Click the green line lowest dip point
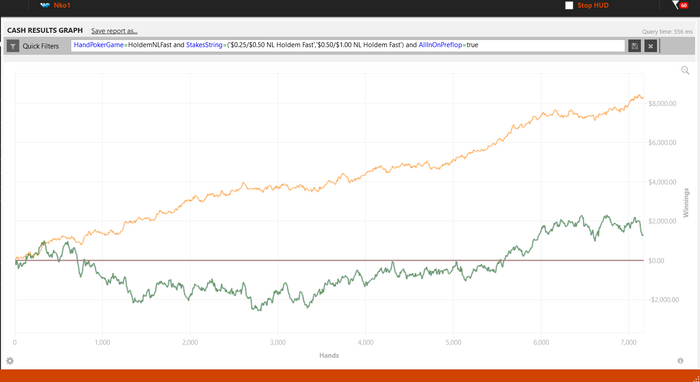700x382 pixels. pos(259,310)
